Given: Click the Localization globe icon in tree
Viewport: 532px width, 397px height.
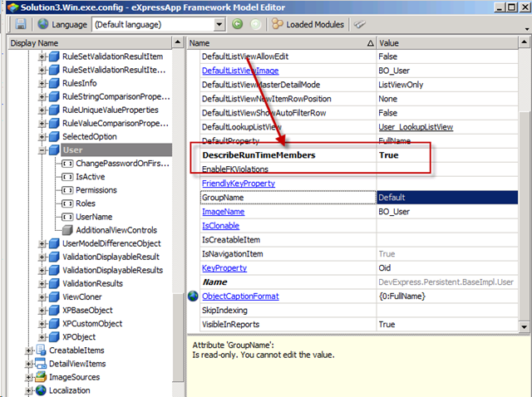Looking at the screenshot, I should pyautogui.click(x=41, y=390).
